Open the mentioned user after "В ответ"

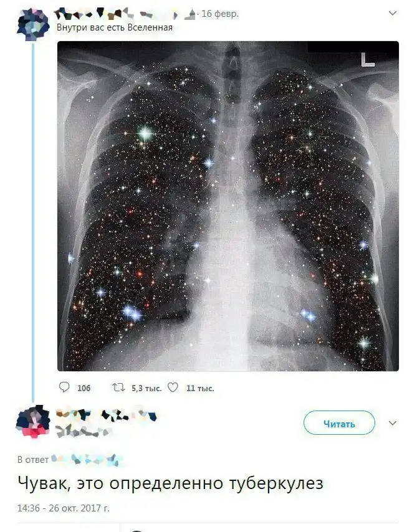pyautogui.click(x=87, y=460)
